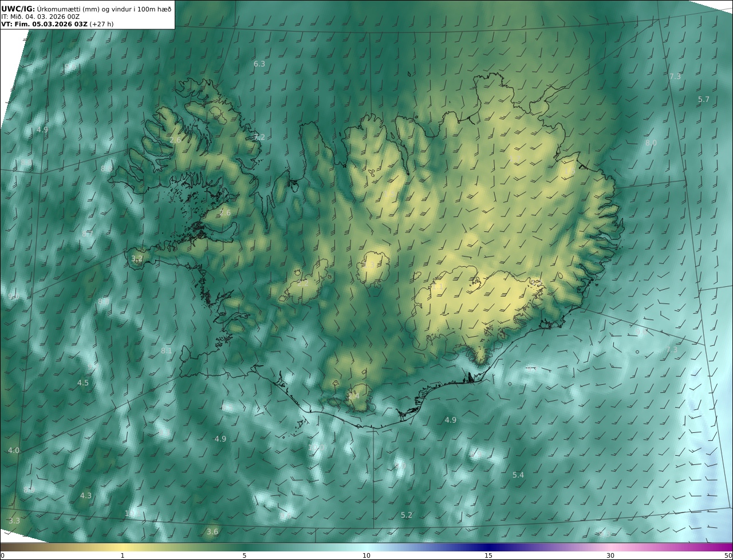This screenshot has height=560, width=733.
Task: Click the 5.2 precipitation value label
Action: click(x=407, y=515)
